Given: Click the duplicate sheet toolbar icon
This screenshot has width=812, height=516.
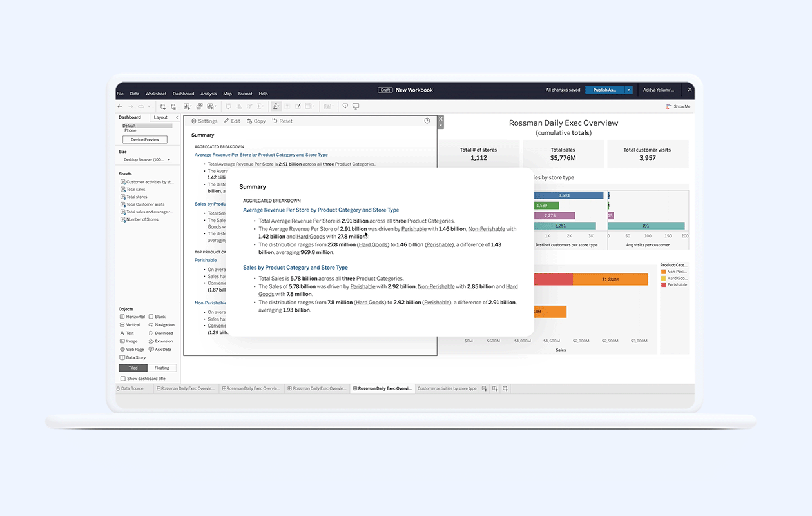Looking at the screenshot, I should [x=200, y=106].
